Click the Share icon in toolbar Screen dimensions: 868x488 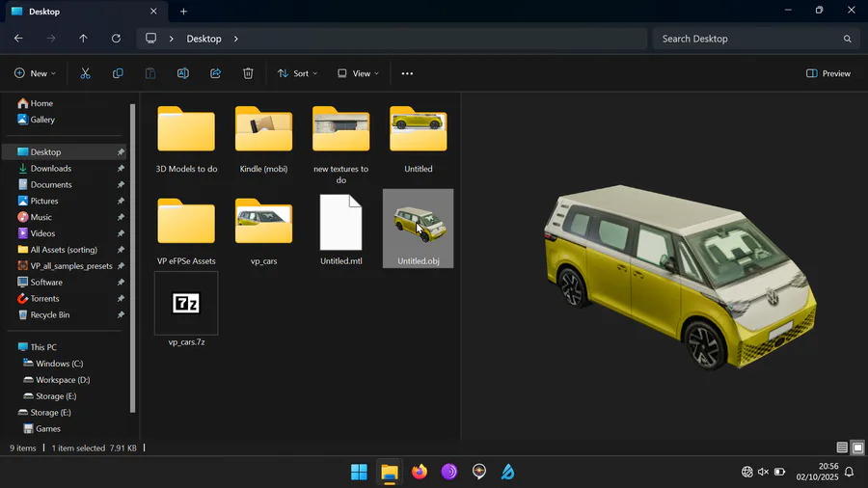[215, 73]
